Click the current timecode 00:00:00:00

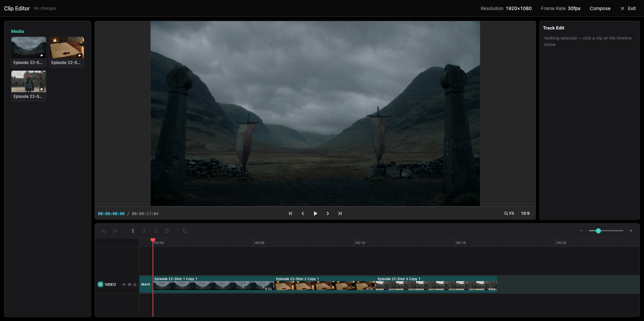[x=111, y=214]
